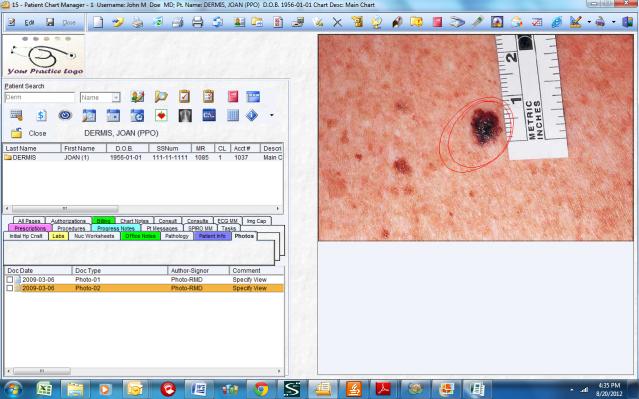Viewport: 639px width, 399px height.
Task: Click the pen-and-ruler drawing icon in toolbar
Action: pyautogui.click(x=576, y=22)
